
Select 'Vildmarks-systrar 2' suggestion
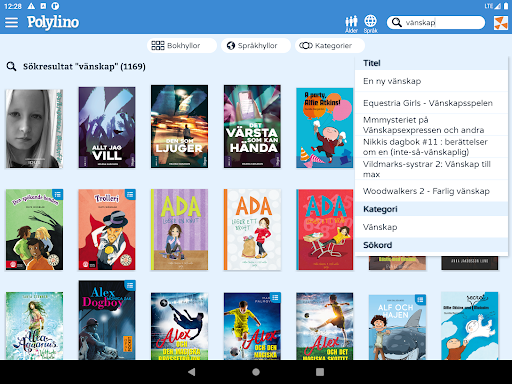pyautogui.click(x=431, y=169)
